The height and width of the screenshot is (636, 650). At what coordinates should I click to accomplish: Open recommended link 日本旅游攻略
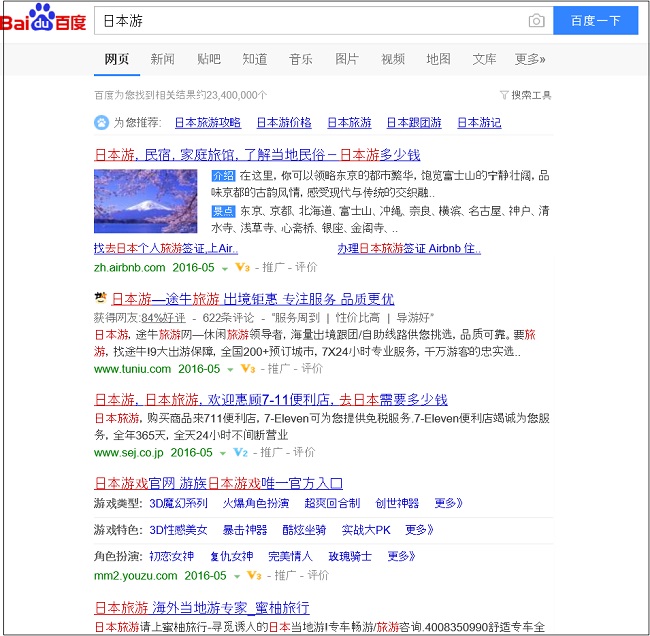pyautogui.click(x=207, y=123)
